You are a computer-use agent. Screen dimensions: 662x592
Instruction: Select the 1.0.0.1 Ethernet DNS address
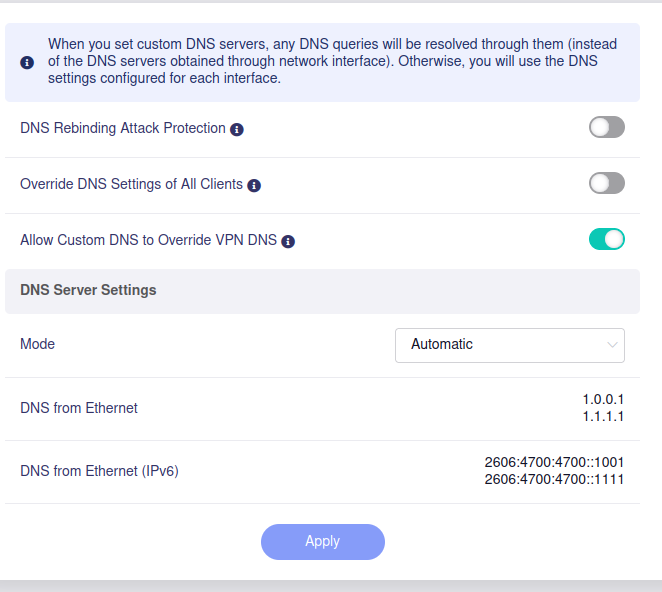click(603, 400)
